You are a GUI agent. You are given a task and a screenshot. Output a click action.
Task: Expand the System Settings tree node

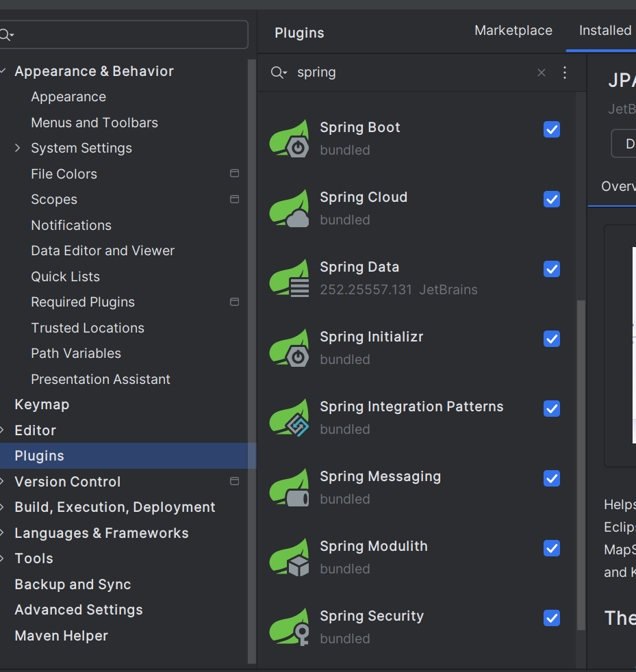tap(18, 148)
